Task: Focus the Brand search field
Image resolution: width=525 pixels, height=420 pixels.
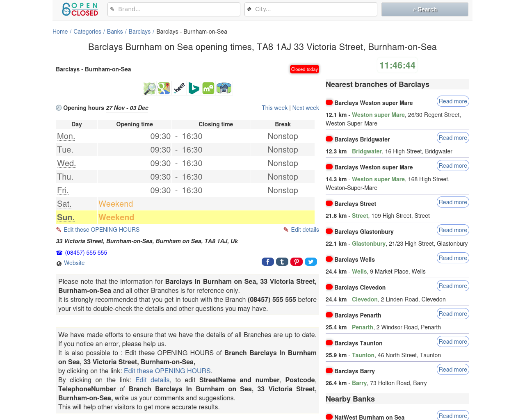Action: 174,9
